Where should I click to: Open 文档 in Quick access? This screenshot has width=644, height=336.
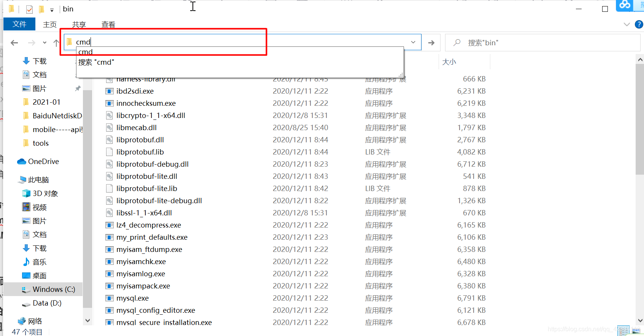click(40, 75)
